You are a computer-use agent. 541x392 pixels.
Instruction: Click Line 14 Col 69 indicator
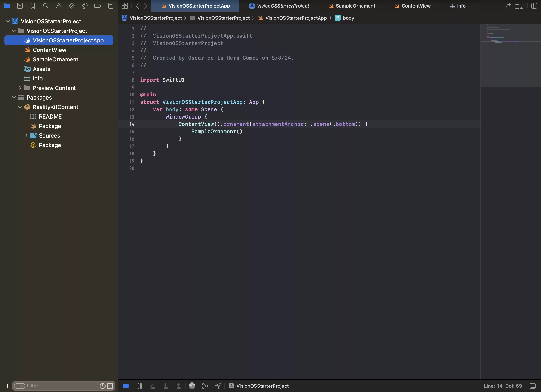pyautogui.click(x=503, y=386)
